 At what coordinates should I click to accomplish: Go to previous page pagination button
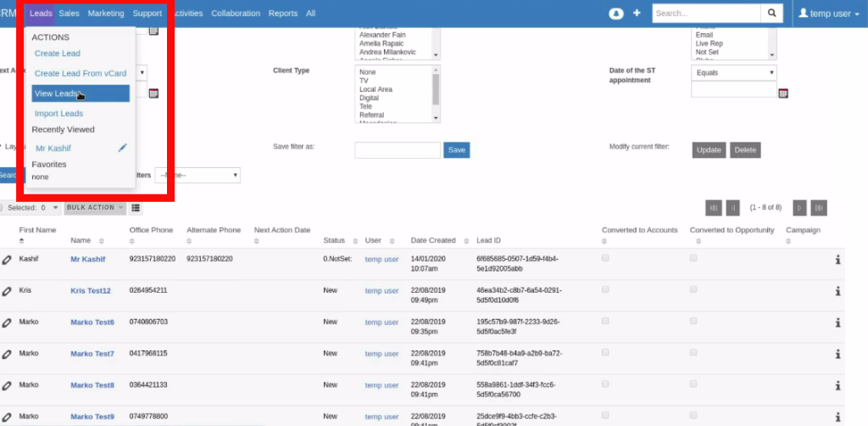[x=732, y=208]
